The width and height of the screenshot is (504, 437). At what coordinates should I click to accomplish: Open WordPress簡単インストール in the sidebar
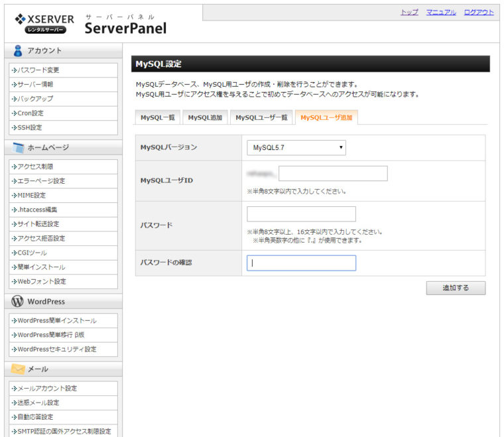[x=63, y=321]
